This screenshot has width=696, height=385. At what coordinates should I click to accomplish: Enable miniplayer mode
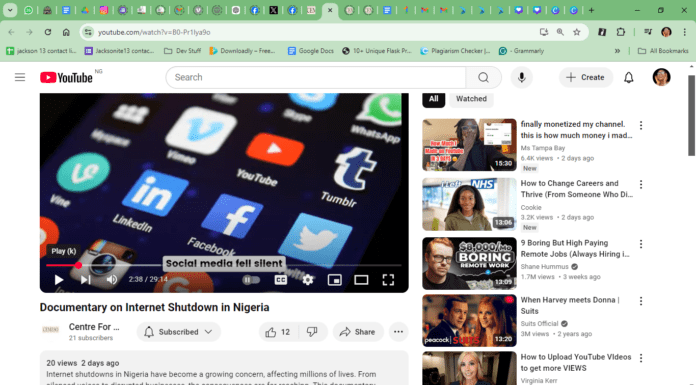(334, 280)
